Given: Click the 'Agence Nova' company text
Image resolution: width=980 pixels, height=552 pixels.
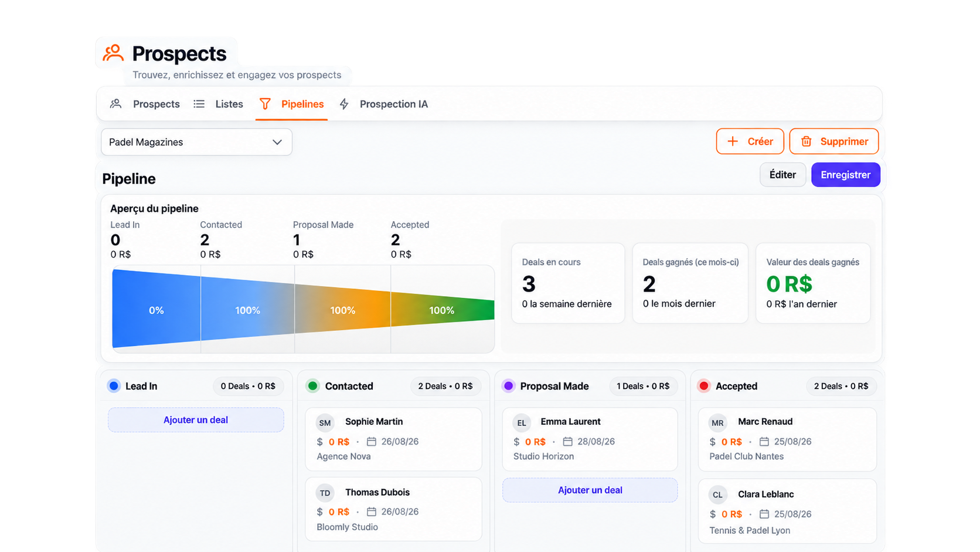Looking at the screenshot, I should pyautogui.click(x=343, y=456).
